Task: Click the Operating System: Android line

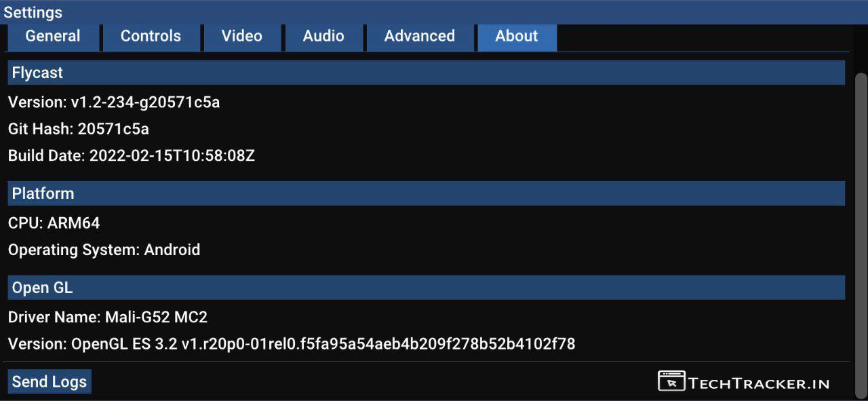Action: [104, 250]
